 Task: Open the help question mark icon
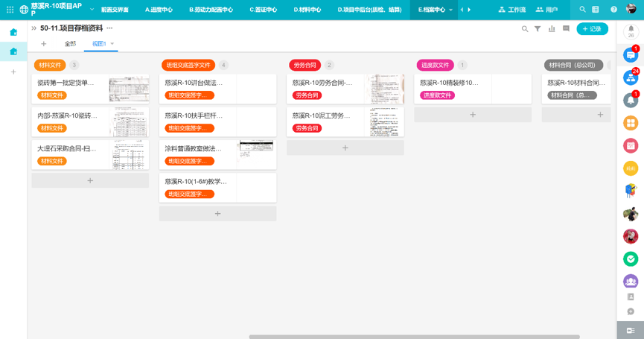613,9
